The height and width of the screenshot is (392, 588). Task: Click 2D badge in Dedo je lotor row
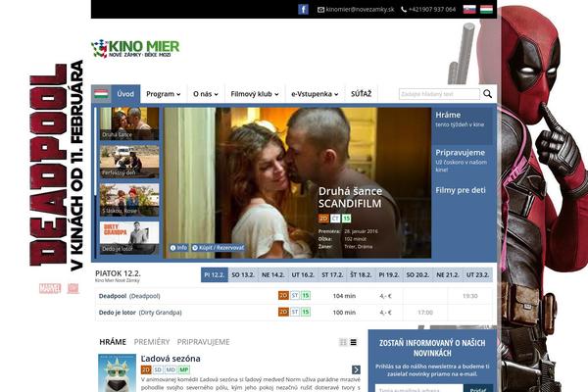[283, 312]
